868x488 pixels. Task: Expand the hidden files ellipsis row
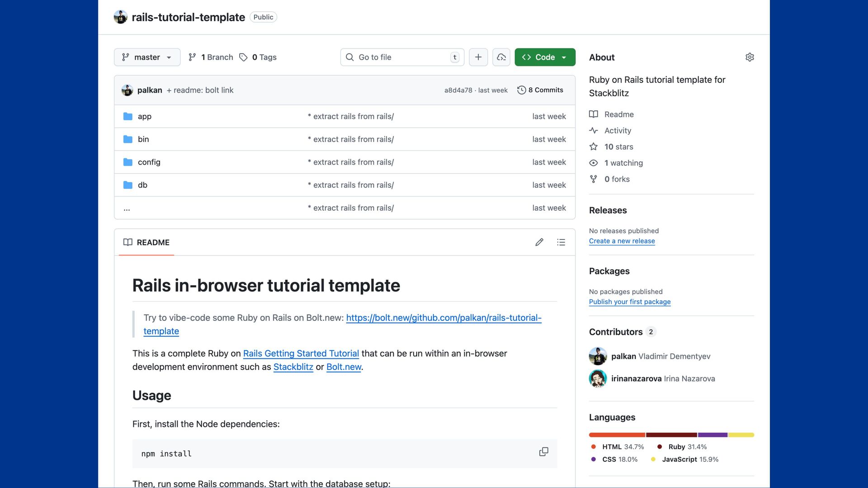127,208
